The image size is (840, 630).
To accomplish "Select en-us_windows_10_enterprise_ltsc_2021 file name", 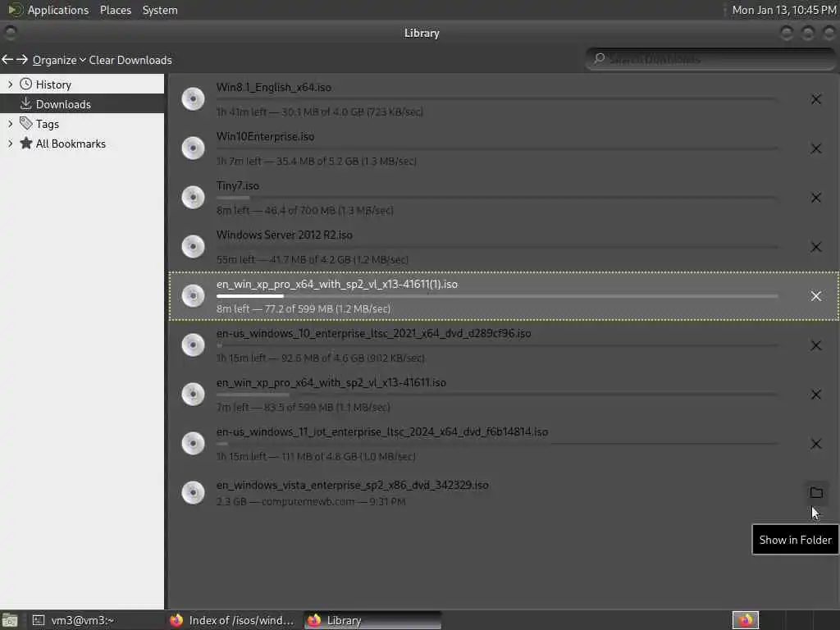I will pos(374,333).
